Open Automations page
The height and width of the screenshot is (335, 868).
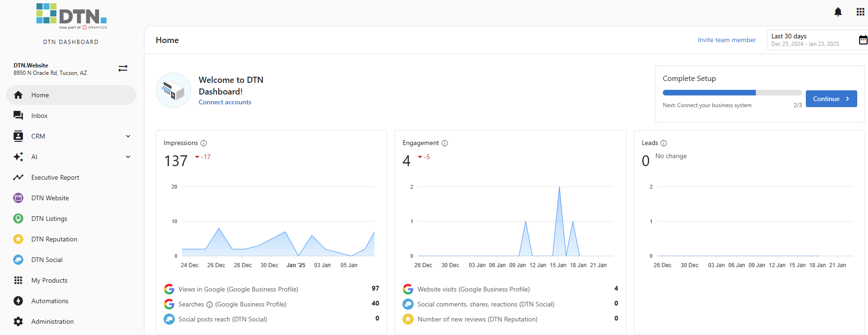point(71,301)
